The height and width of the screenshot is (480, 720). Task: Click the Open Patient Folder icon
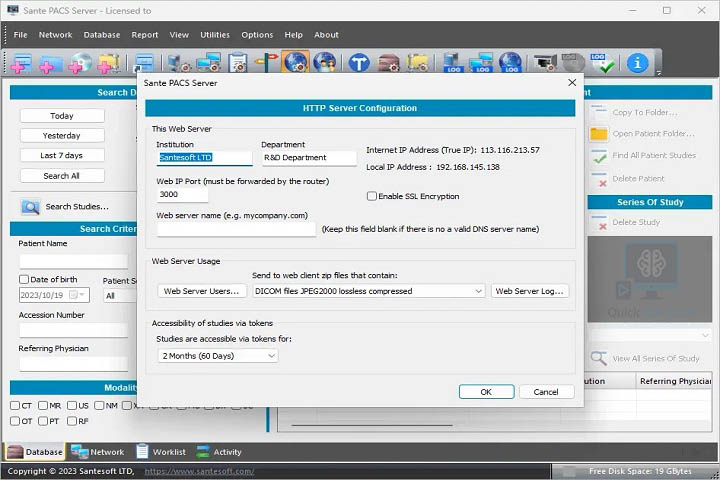(599, 134)
